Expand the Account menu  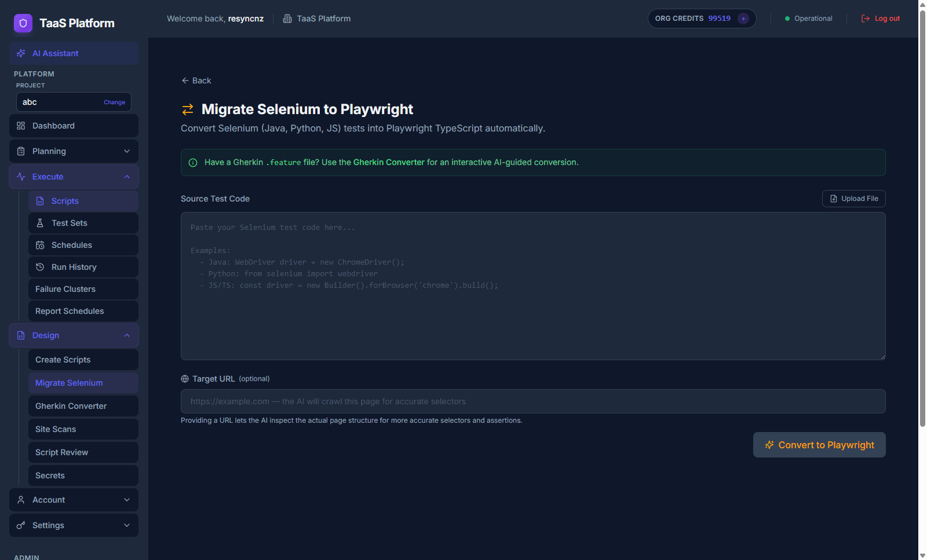(x=74, y=500)
